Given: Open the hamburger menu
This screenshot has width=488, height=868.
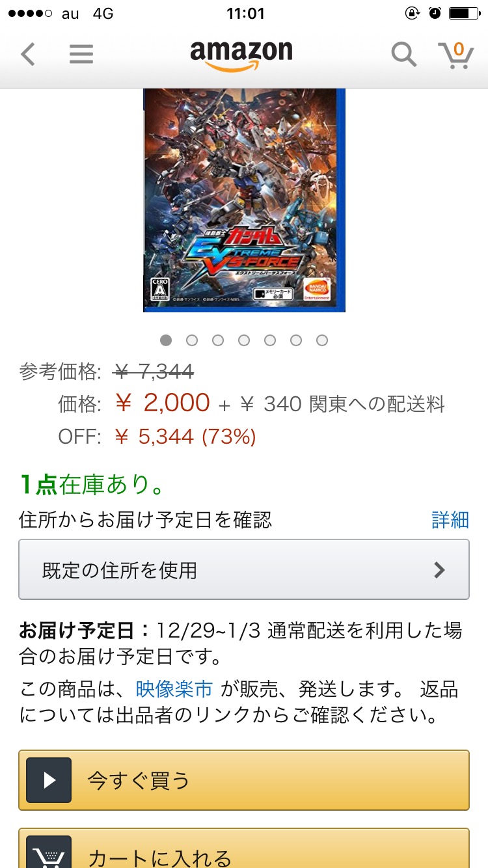Looking at the screenshot, I should pos(81,54).
